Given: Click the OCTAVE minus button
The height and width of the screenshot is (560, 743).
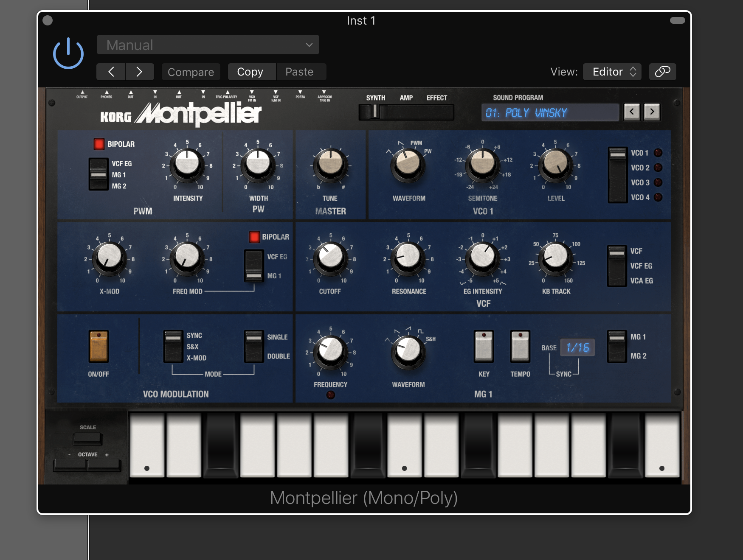Looking at the screenshot, I should [70, 465].
